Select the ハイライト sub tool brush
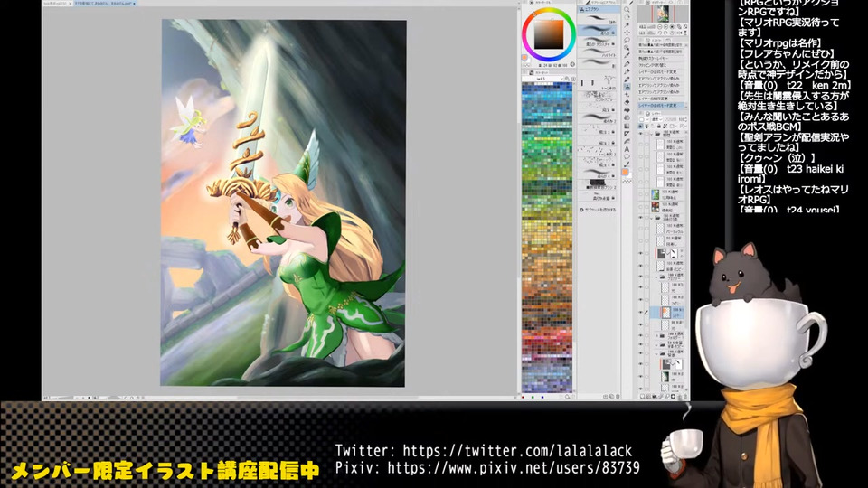 pyautogui.click(x=599, y=52)
